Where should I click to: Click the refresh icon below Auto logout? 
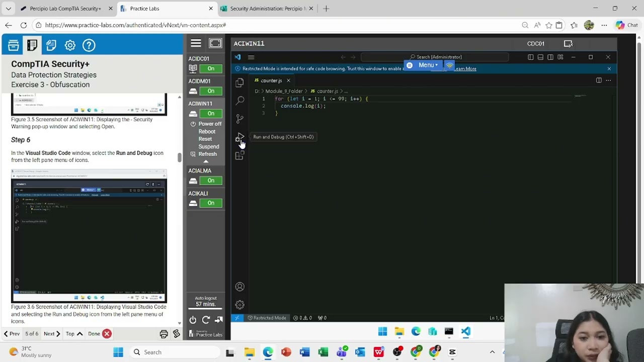[206, 320]
